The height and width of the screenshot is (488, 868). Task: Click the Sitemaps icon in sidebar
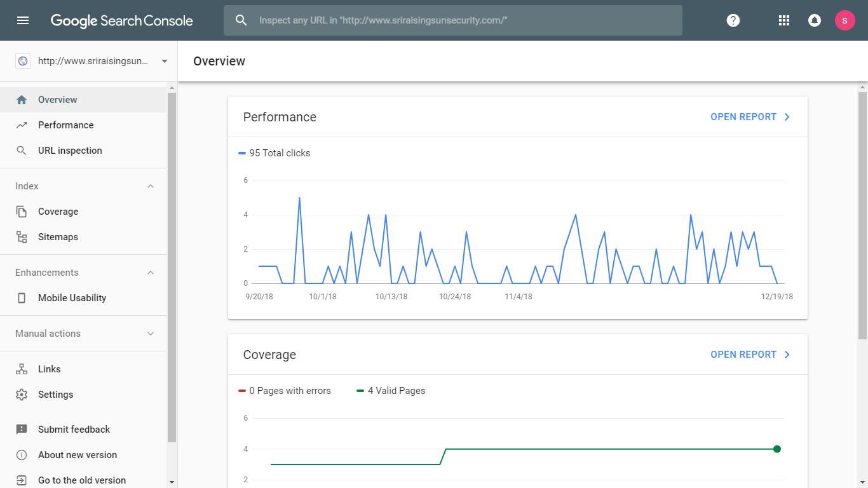[x=22, y=237]
